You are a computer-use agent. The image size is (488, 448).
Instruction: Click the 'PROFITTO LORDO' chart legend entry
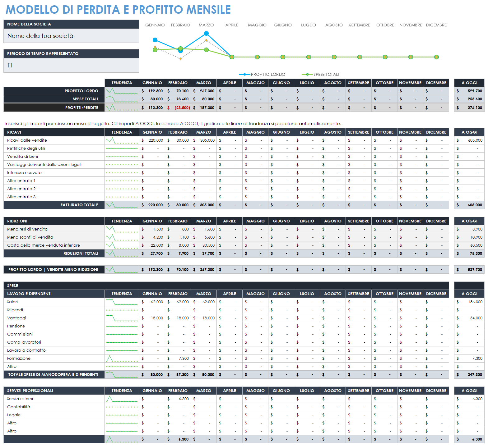(262, 75)
